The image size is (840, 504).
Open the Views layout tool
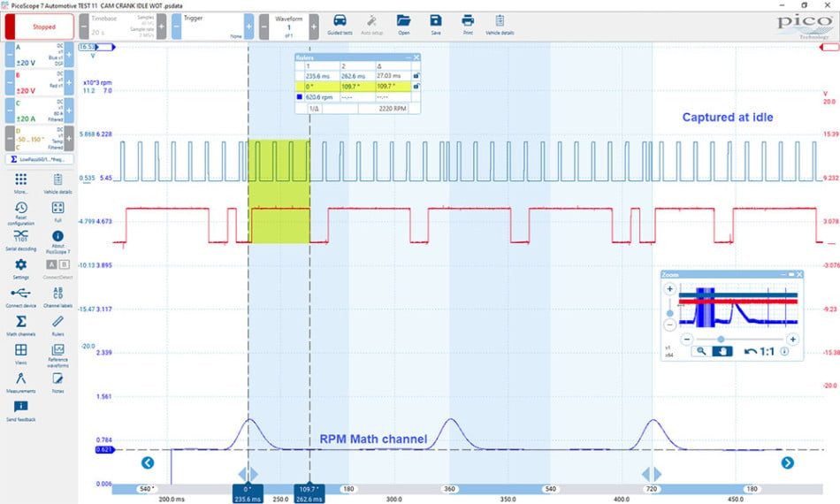point(21,353)
